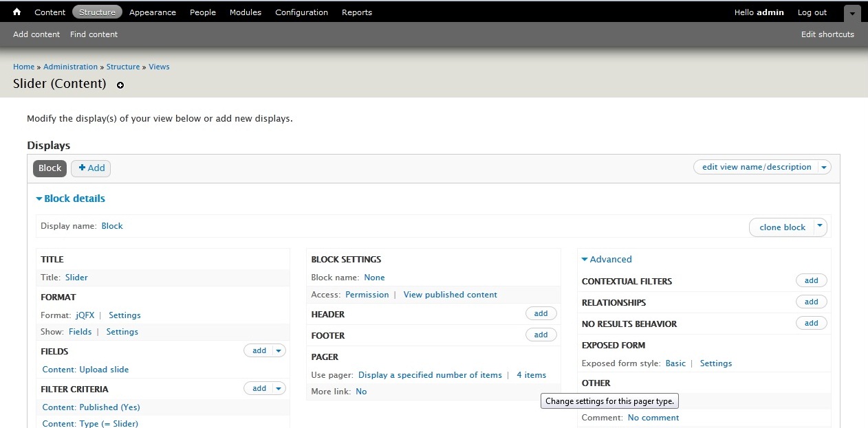
Task: Open the Appearance menu
Action: pyautogui.click(x=153, y=12)
